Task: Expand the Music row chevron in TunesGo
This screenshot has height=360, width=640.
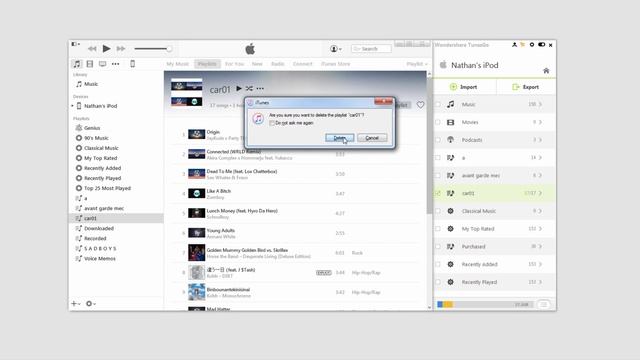Action: point(540,104)
